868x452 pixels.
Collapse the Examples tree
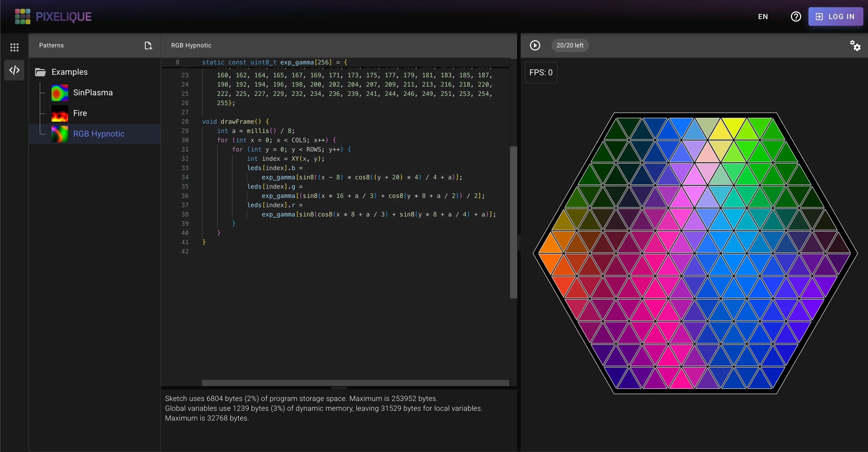tap(69, 72)
